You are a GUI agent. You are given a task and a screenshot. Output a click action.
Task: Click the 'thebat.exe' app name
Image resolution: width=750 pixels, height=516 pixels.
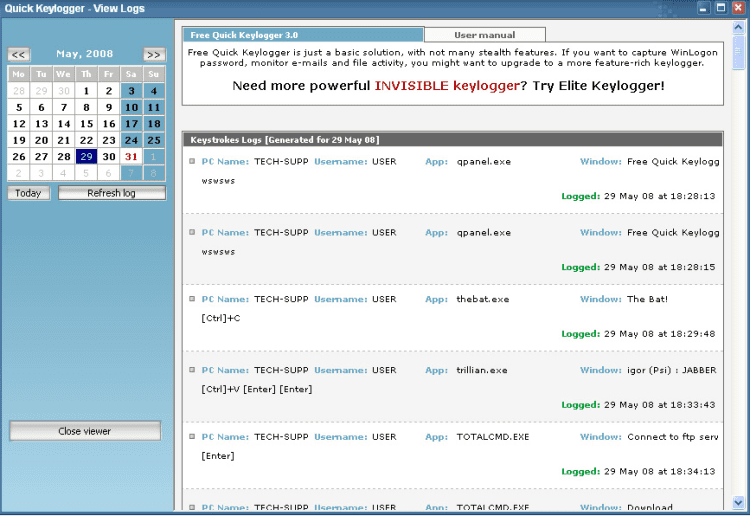[483, 299]
